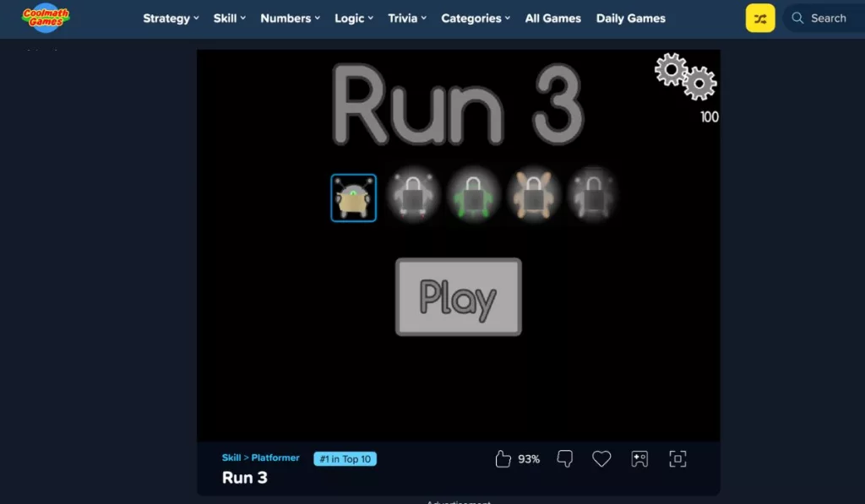865x504 pixels.
Task: Expand the Skill dropdown menu
Action: (x=230, y=19)
